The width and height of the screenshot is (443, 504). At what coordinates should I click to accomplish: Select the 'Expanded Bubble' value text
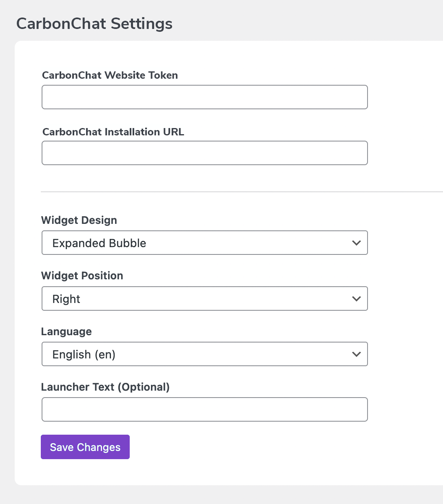point(99,243)
